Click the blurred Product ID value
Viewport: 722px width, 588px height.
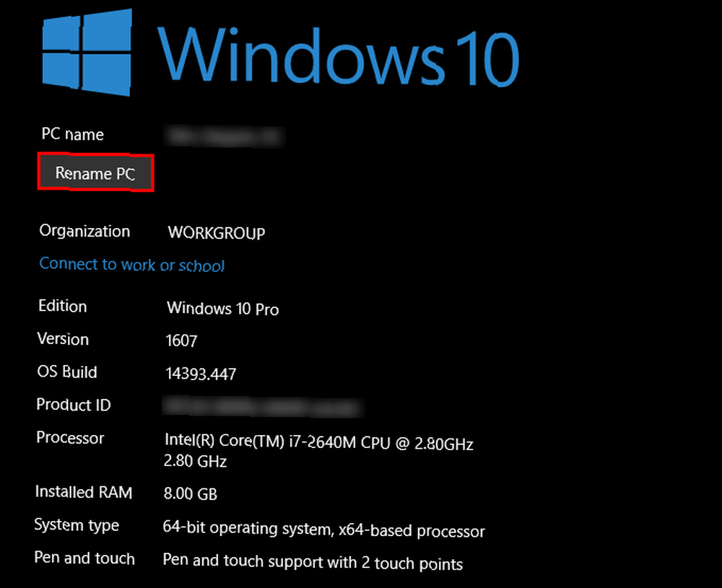(264, 406)
